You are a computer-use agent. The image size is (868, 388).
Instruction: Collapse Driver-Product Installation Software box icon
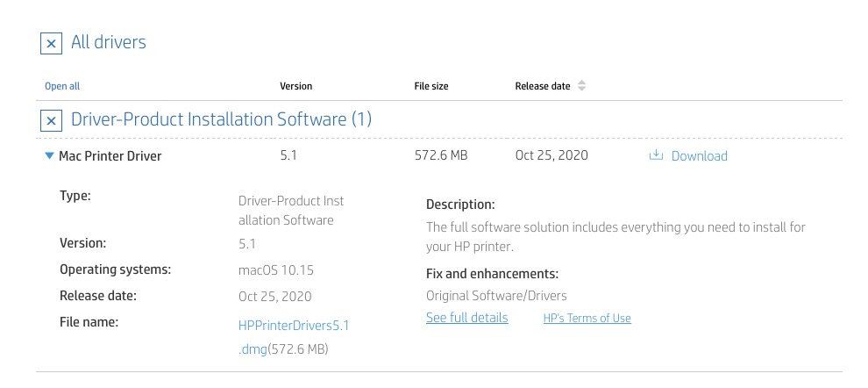click(52, 120)
